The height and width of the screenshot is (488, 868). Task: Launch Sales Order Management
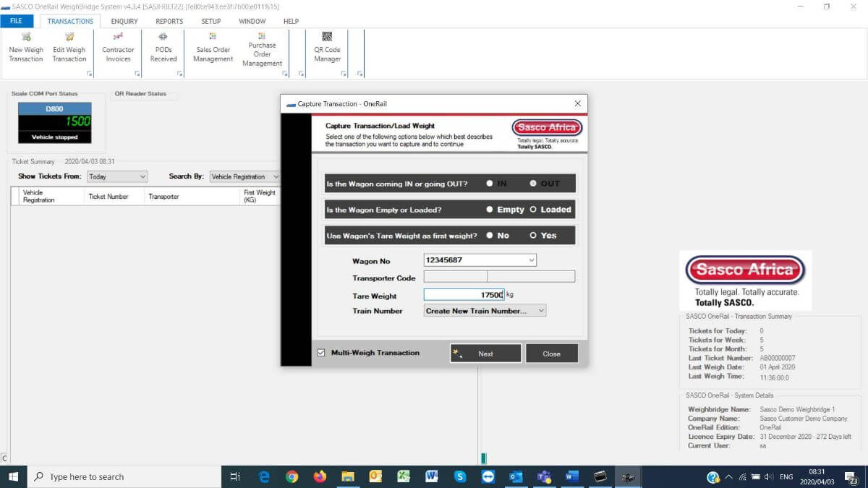point(213,47)
